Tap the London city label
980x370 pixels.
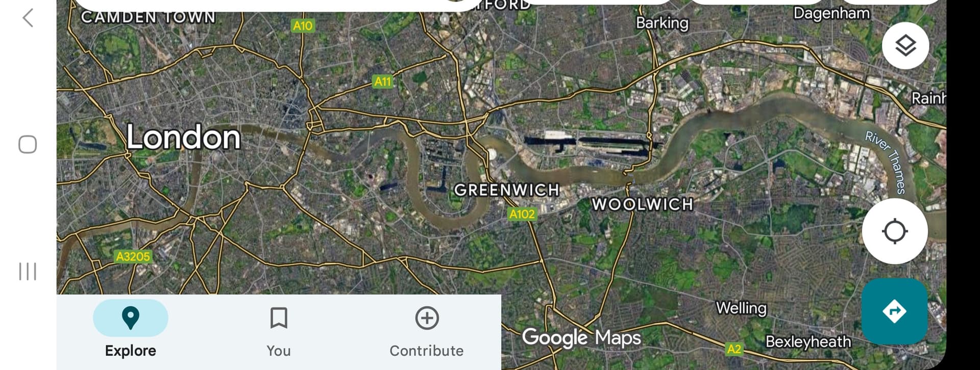183,137
